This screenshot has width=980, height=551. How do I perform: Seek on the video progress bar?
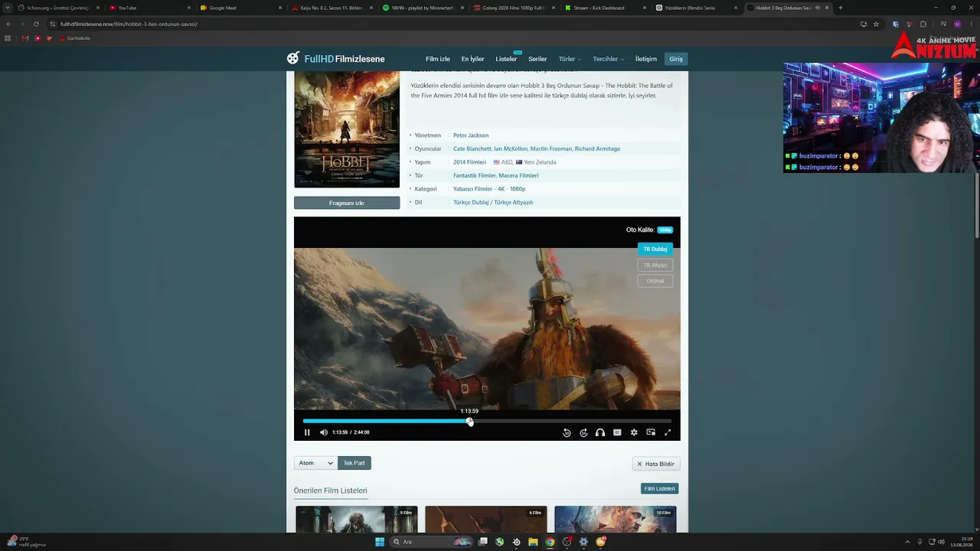487,421
